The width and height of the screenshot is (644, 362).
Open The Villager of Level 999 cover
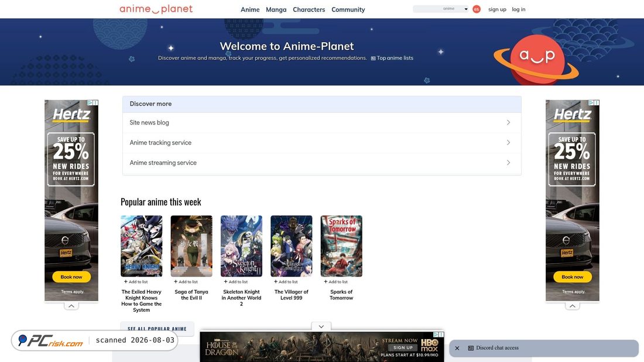click(x=291, y=246)
